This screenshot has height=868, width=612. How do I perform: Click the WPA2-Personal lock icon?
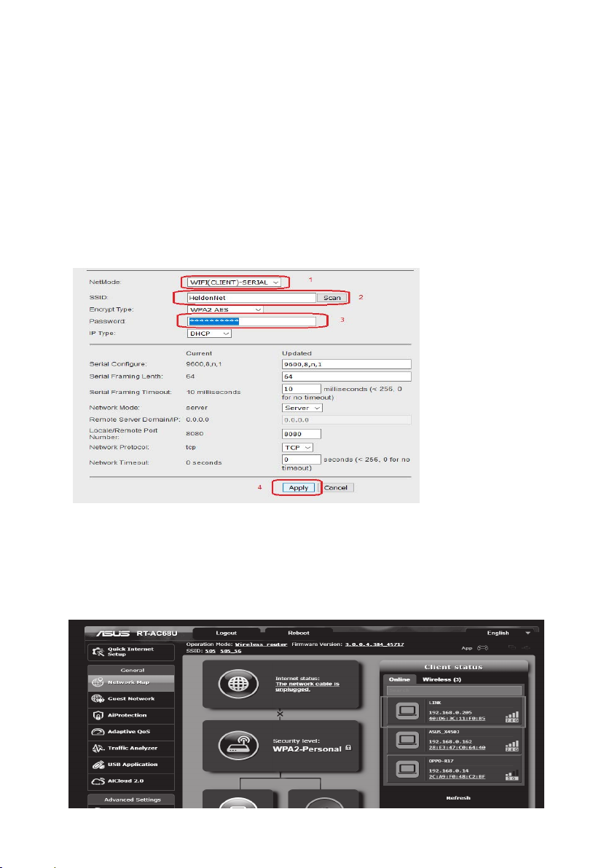point(348,747)
